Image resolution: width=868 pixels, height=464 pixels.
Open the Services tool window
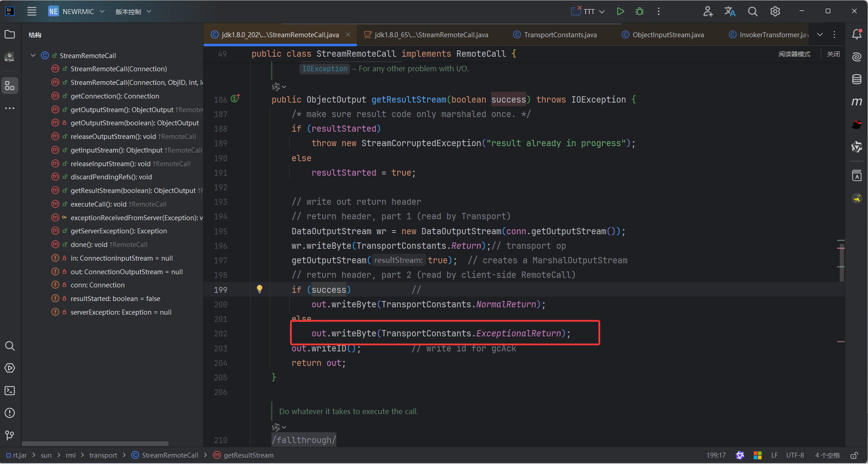click(x=10, y=368)
